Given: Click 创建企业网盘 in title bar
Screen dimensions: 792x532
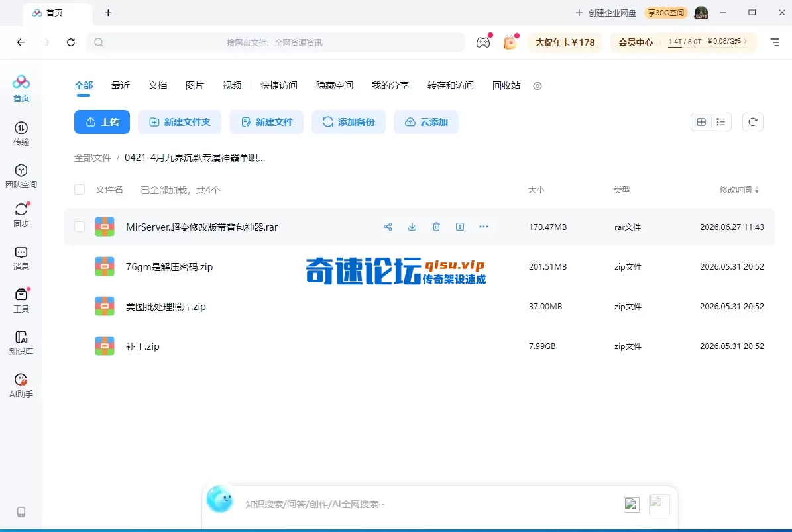Looking at the screenshot, I should click(x=606, y=13).
